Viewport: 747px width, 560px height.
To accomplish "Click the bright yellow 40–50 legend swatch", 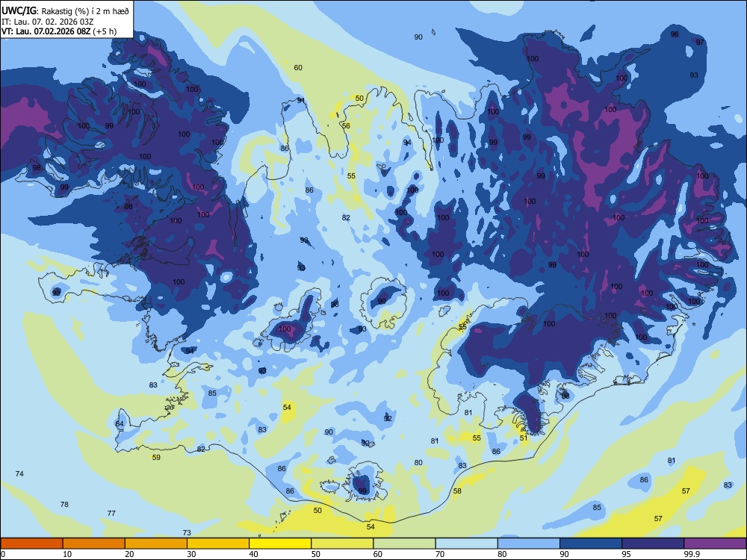I will pyautogui.click(x=280, y=544).
